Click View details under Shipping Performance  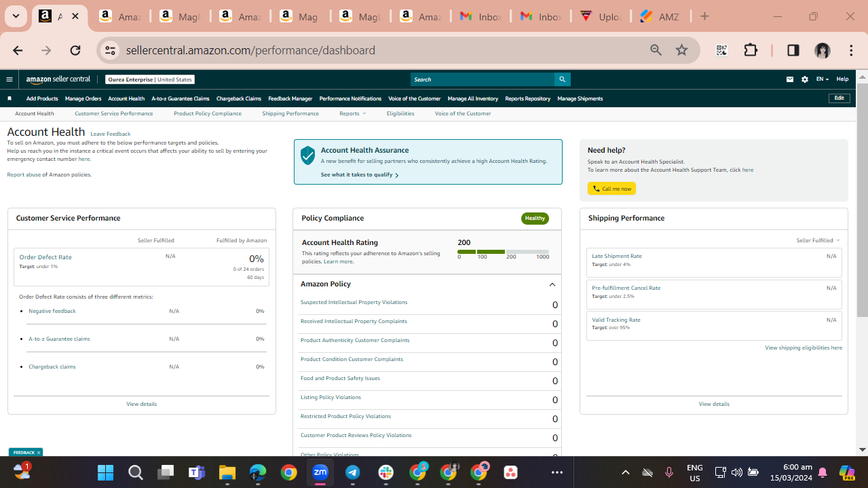tap(714, 404)
